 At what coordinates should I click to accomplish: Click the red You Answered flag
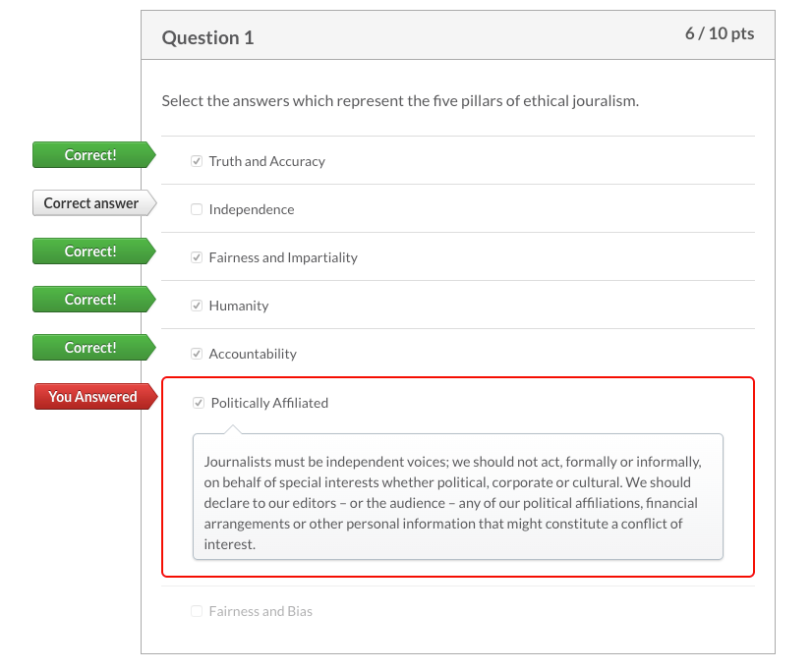(x=92, y=397)
